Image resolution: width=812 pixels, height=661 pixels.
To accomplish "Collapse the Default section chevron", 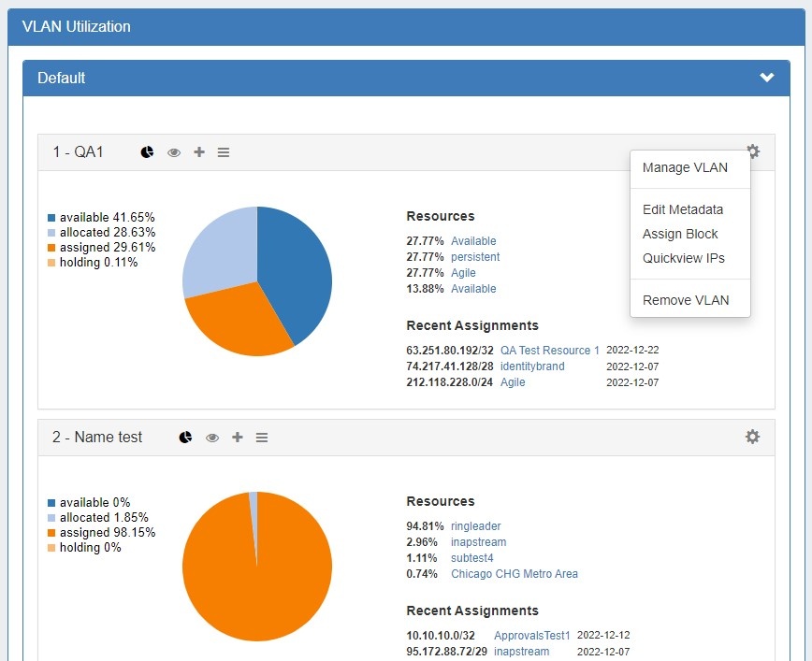I will [767, 78].
